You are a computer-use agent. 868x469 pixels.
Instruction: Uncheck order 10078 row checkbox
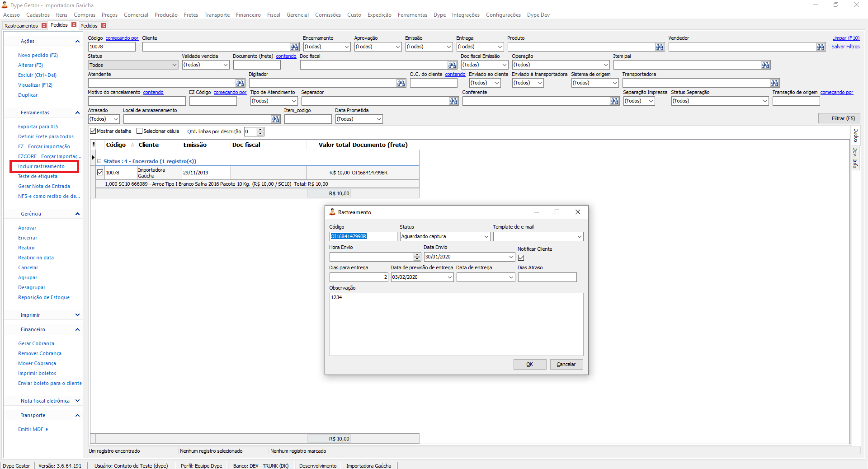click(x=100, y=173)
